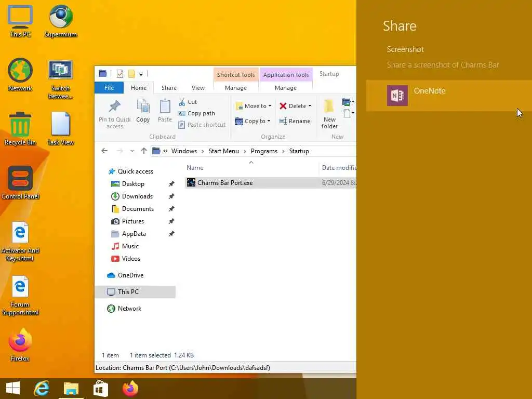Screen dimensions: 532x399
Task: Sort by Date modified column
Action: point(338,168)
